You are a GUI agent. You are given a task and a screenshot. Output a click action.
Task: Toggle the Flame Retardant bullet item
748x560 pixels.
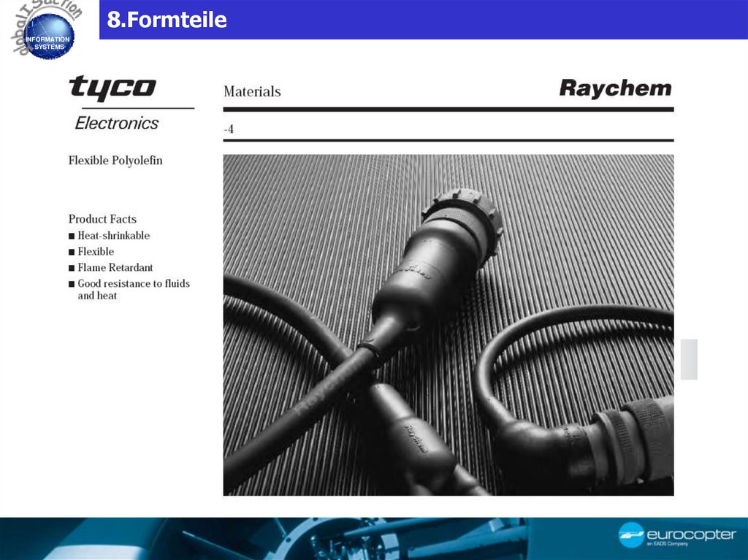[115, 267]
